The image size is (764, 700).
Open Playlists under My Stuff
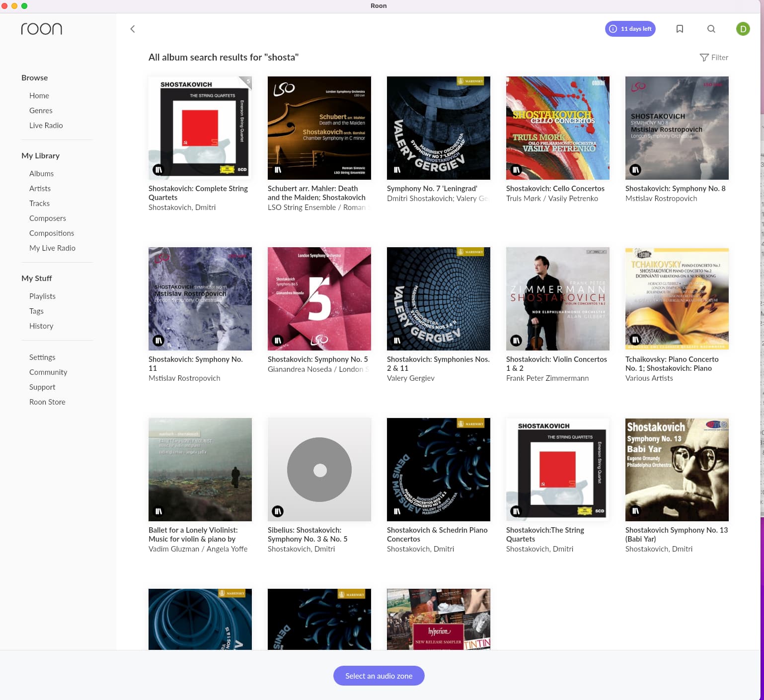click(x=42, y=296)
